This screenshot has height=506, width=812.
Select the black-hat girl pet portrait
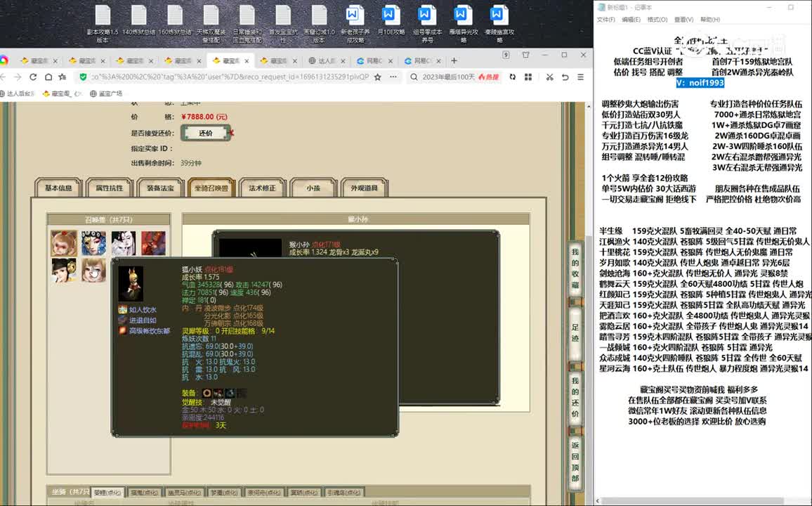pyautogui.click(x=64, y=270)
